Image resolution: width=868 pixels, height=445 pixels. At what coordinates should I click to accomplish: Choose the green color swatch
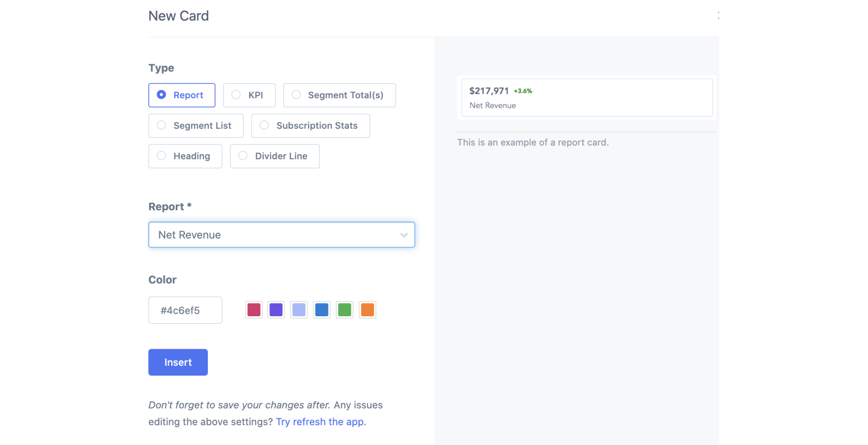pyautogui.click(x=345, y=310)
